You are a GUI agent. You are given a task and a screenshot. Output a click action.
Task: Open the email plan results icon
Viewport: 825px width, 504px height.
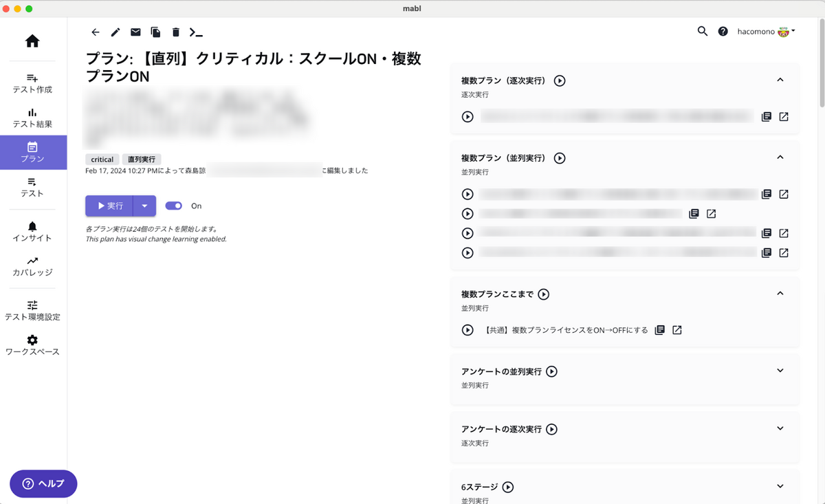point(135,32)
